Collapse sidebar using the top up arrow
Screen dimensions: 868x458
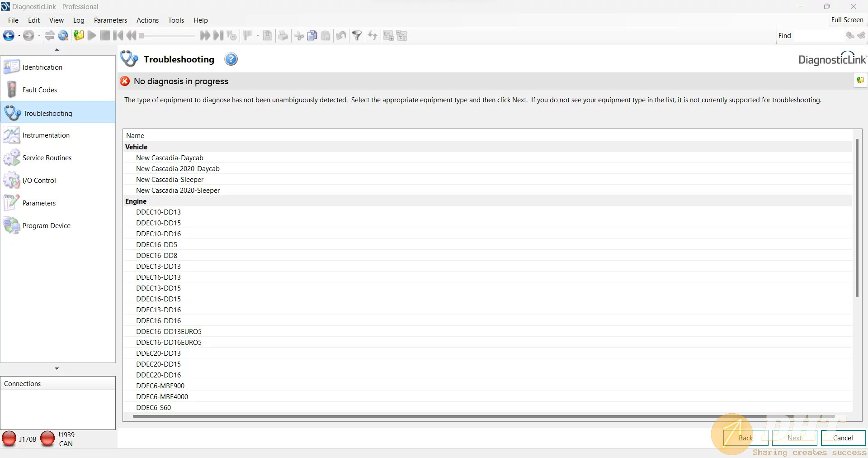pyautogui.click(x=57, y=50)
